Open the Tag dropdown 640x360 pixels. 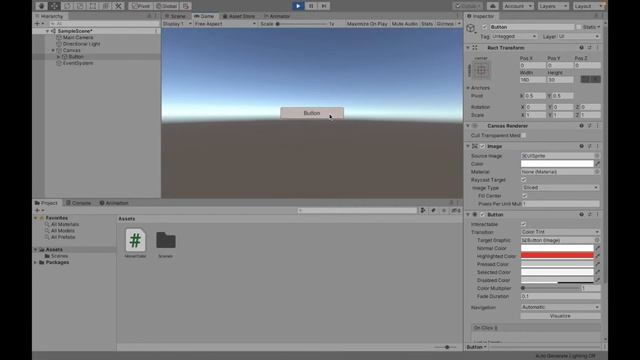coord(514,36)
